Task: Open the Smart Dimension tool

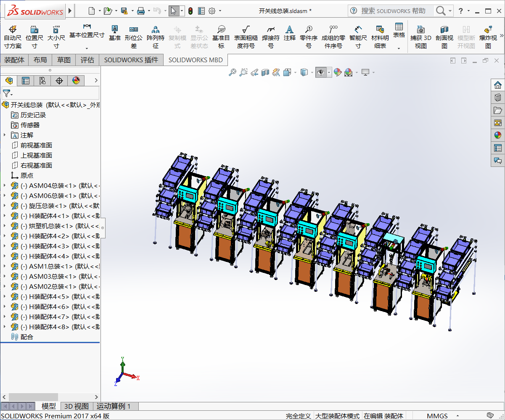Action: 358,37
